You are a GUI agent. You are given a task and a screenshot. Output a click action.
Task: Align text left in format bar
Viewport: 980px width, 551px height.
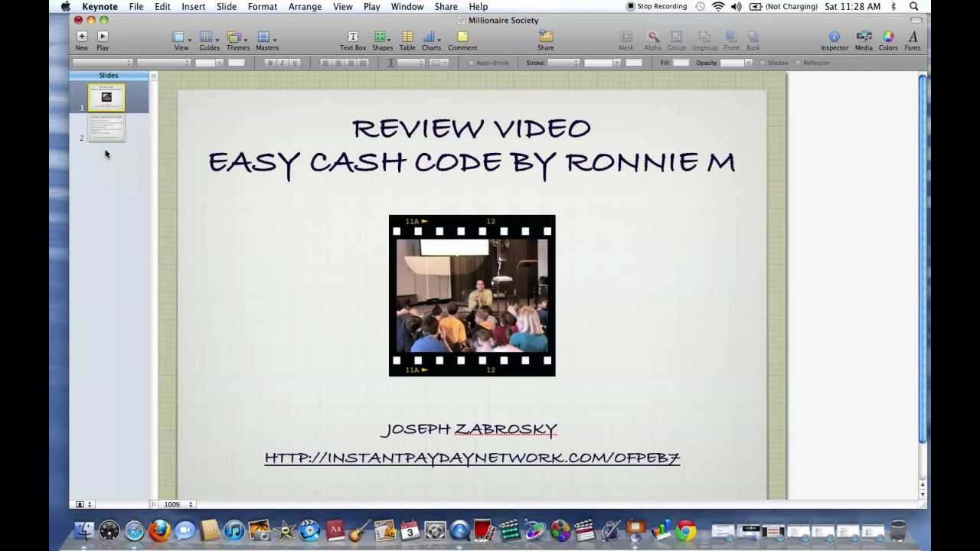[325, 63]
